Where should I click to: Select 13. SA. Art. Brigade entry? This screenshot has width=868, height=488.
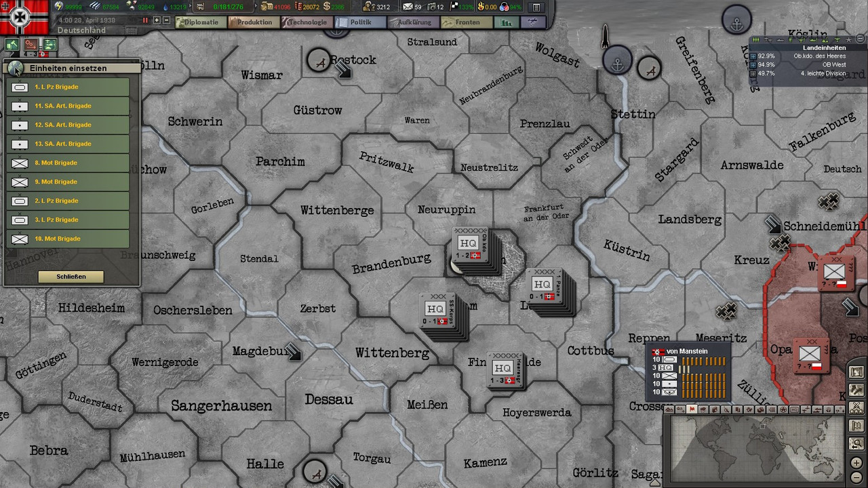(68, 144)
